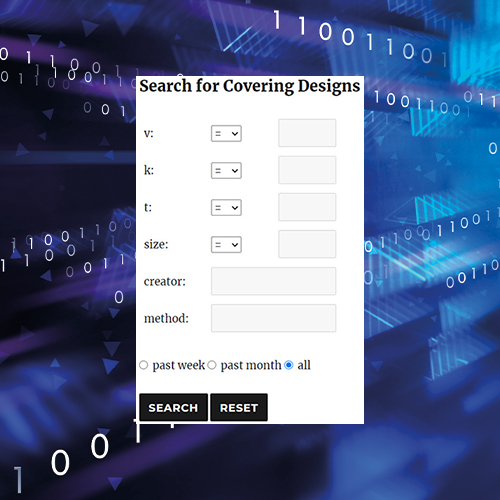Click the v: label
Screen dimensions: 500x500
click(148, 133)
